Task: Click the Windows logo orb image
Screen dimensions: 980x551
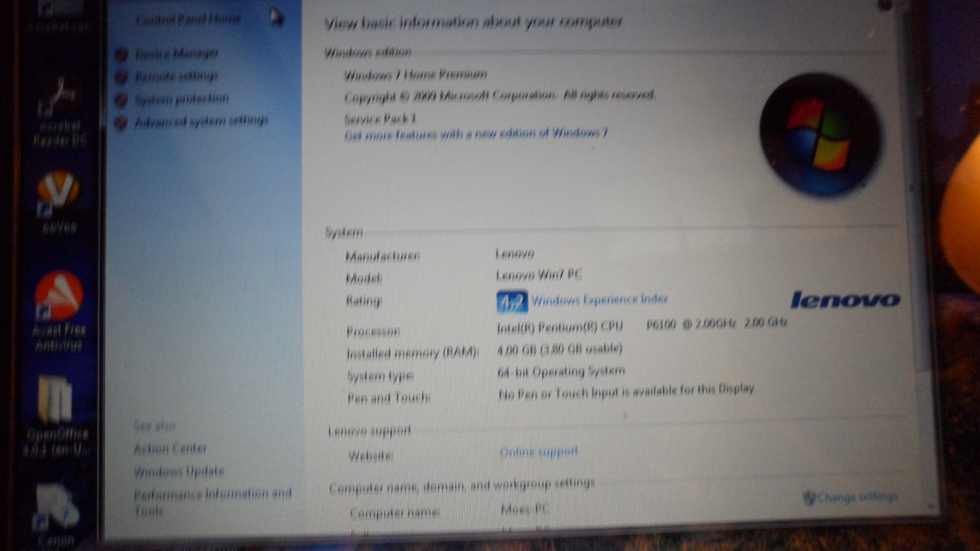Action: click(x=820, y=135)
